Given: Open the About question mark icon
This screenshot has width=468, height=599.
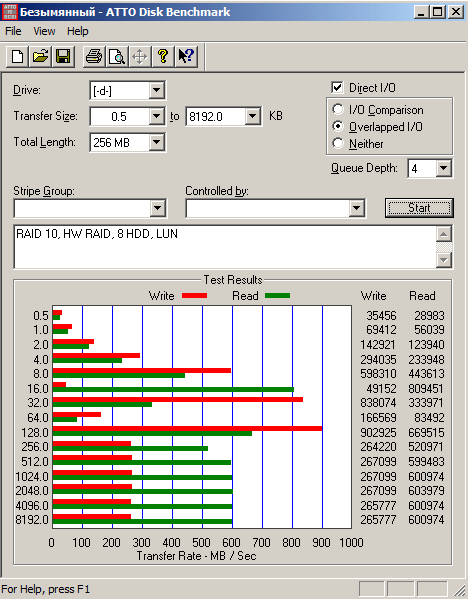Looking at the screenshot, I should click(163, 57).
